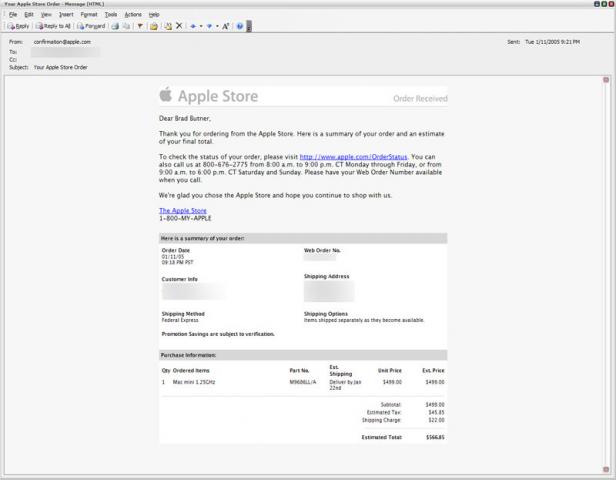Click the greeting Dear Brad Butner
616x480 pixels.
[x=185, y=118]
